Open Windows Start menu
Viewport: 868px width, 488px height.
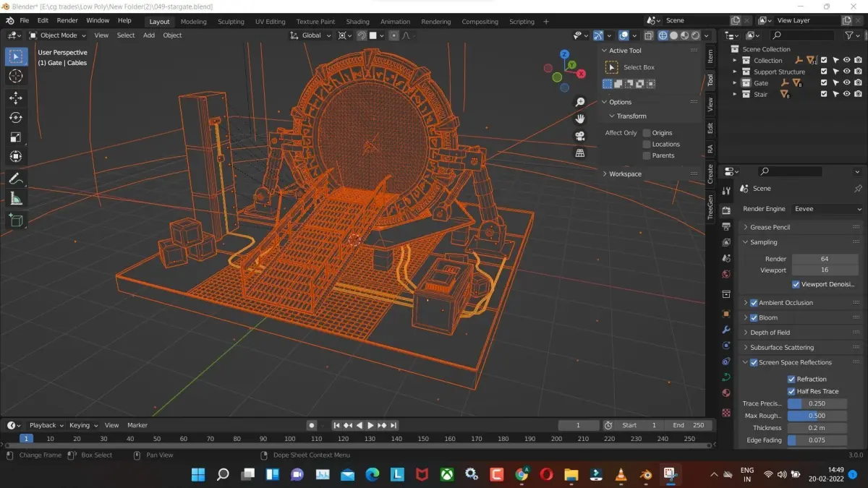[197, 474]
